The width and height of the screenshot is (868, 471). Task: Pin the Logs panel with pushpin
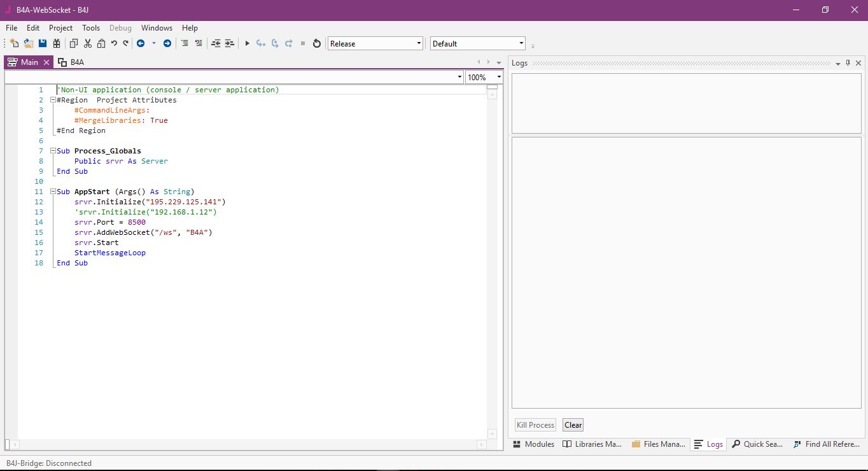pos(848,63)
